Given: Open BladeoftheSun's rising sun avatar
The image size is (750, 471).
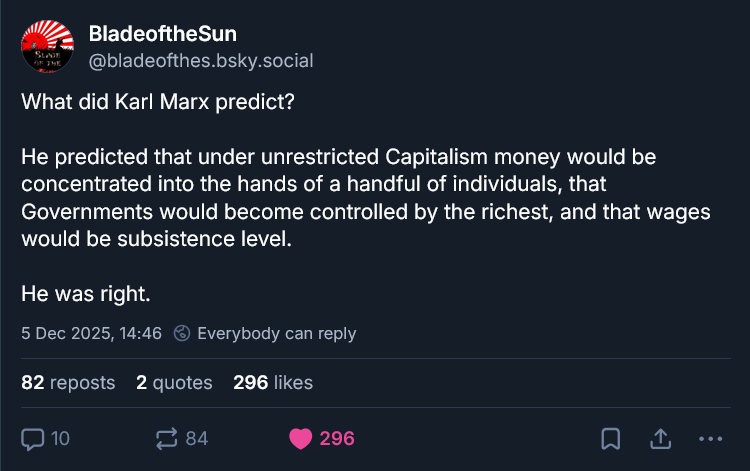Looking at the screenshot, I should pyautogui.click(x=46, y=46).
